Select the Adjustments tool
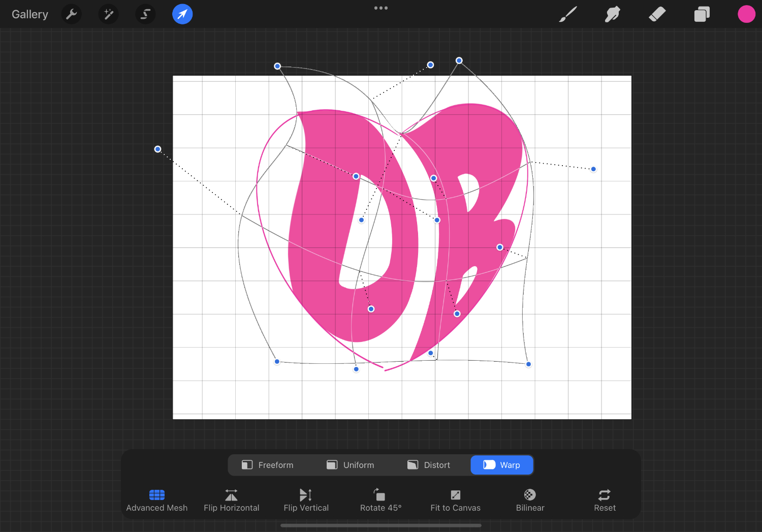The image size is (762, 532). click(108, 14)
